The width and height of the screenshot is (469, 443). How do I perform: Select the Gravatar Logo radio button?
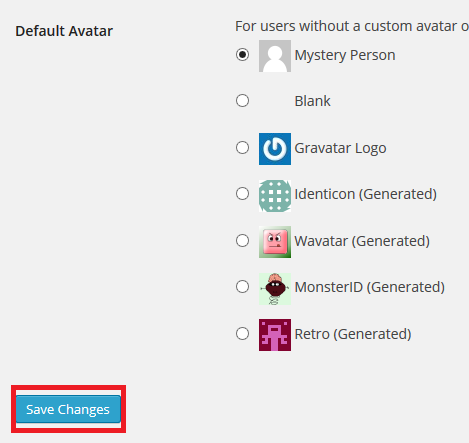(242, 147)
